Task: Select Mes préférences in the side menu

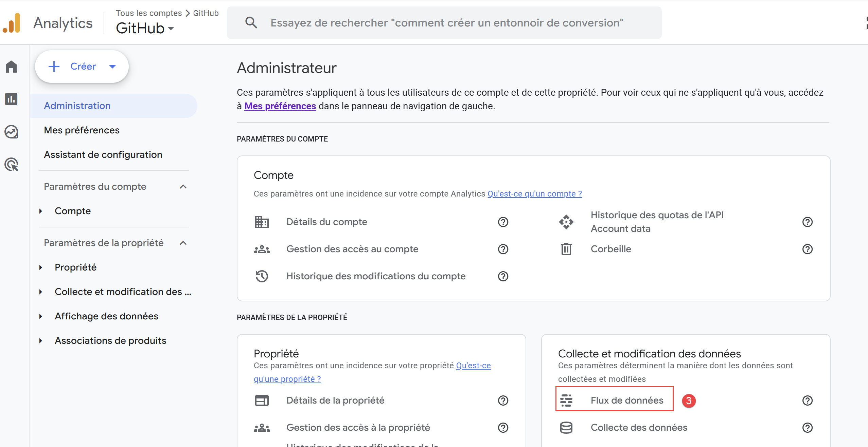Action: click(x=82, y=130)
